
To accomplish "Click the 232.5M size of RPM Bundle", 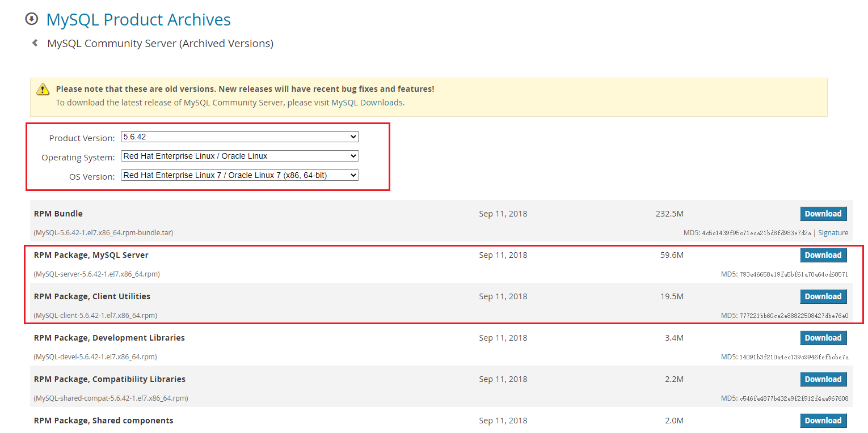I will 669,214.
